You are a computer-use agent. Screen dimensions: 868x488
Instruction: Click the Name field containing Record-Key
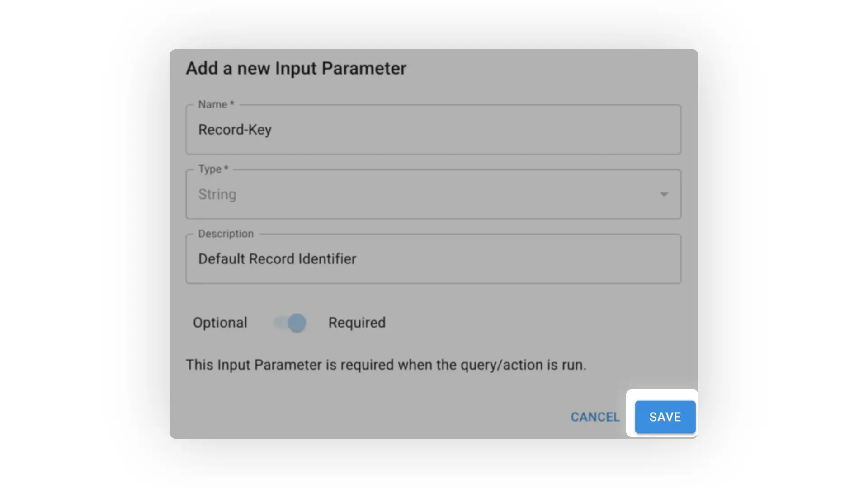433,130
